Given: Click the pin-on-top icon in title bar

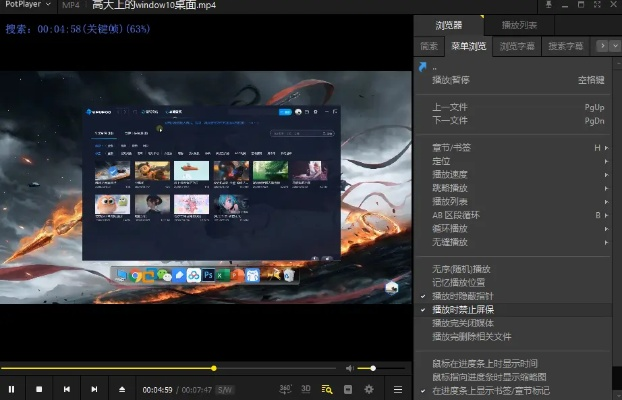Looking at the screenshot, I should (x=549, y=5).
